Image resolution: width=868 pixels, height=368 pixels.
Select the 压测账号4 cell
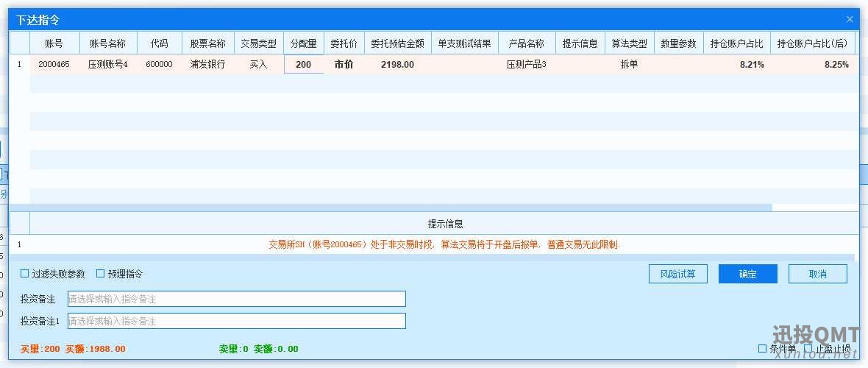pos(107,64)
